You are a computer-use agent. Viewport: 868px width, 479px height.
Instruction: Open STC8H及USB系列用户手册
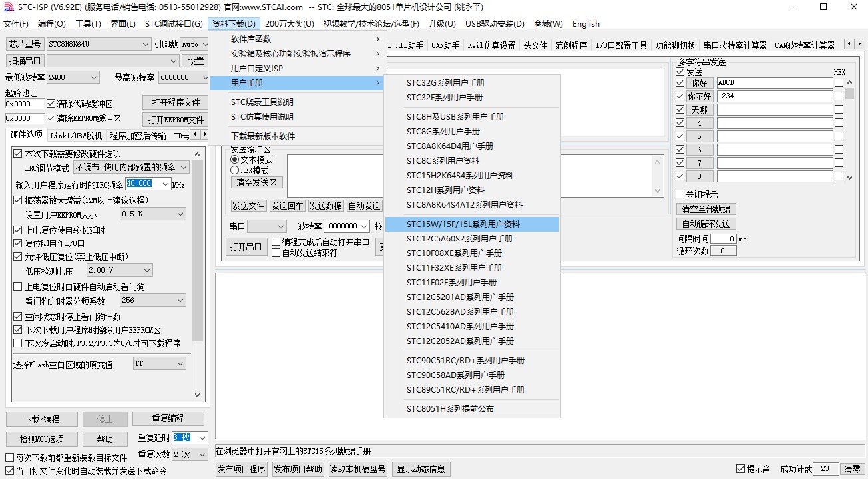472,116
